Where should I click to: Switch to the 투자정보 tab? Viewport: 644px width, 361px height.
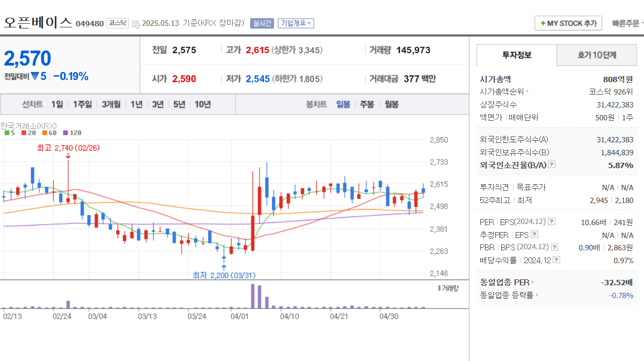click(517, 55)
